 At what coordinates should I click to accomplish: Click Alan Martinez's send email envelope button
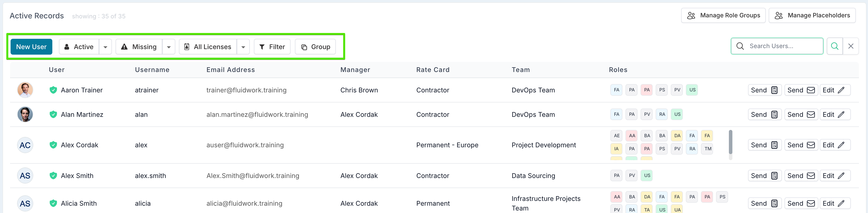pyautogui.click(x=801, y=115)
